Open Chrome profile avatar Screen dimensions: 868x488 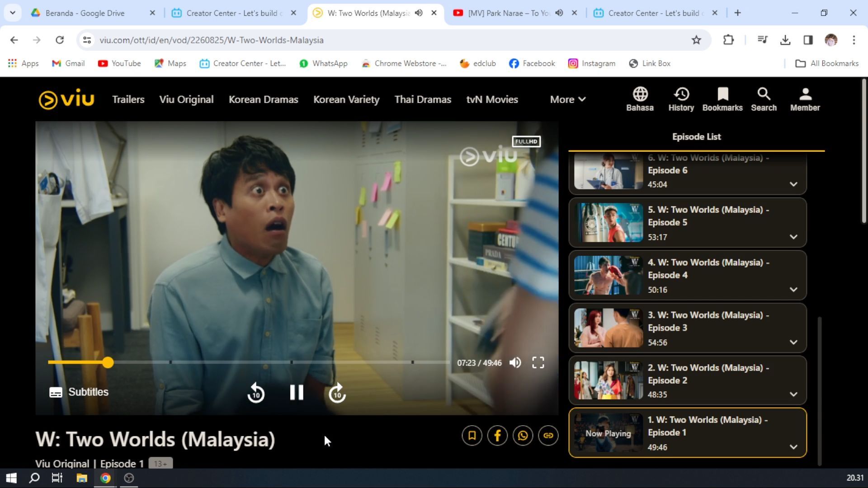[x=831, y=40]
